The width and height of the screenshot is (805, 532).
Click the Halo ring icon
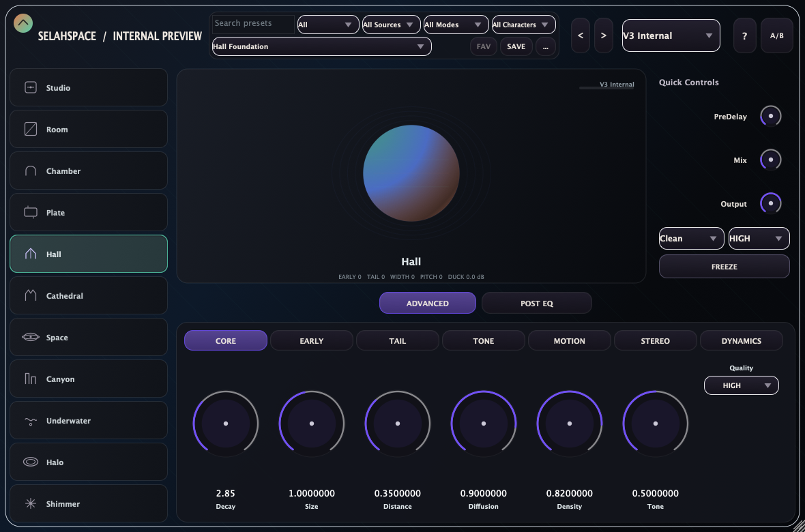pyautogui.click(x=31, y=462)
